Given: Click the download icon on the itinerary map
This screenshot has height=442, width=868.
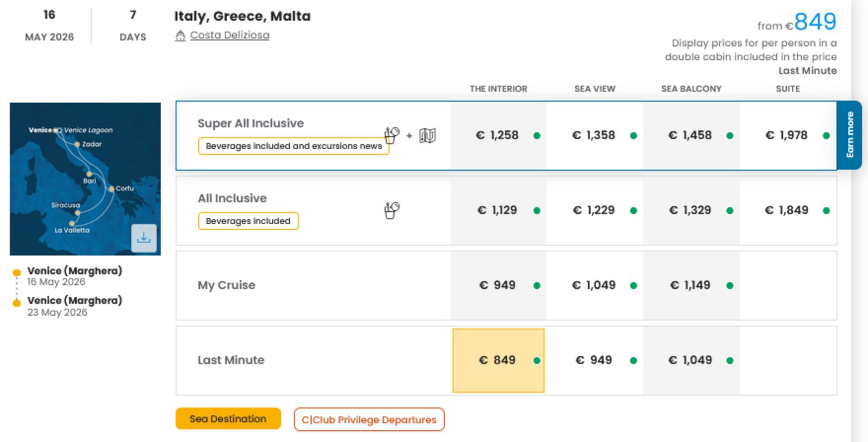Looking at the screenshot, I should 144,238.
